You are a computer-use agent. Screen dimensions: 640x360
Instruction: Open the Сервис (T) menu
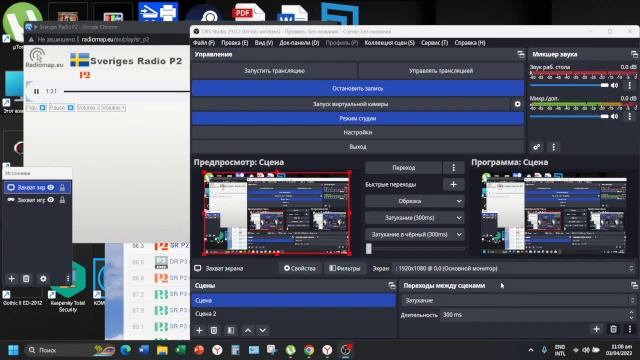click(x=434, y=43)
